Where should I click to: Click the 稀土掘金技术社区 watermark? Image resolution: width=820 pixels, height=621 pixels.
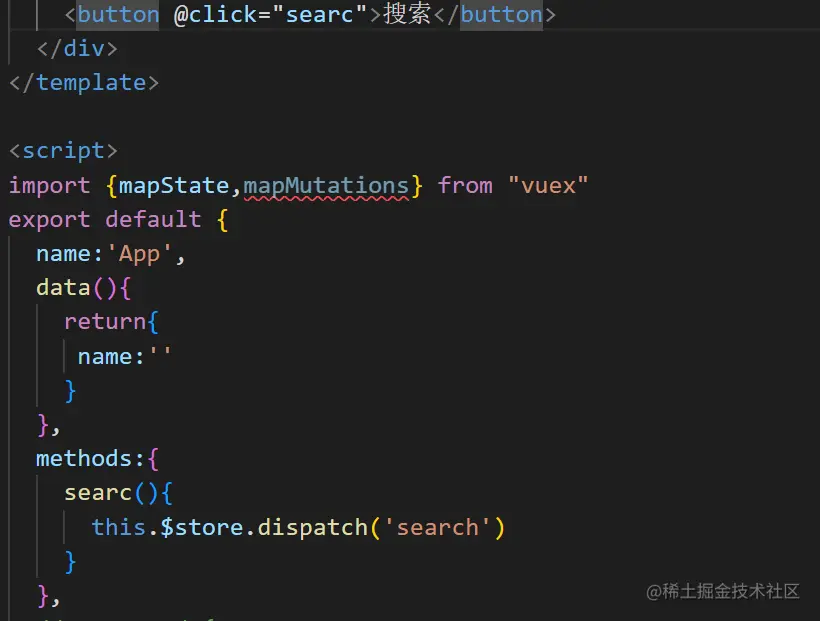tap(723, 591)
